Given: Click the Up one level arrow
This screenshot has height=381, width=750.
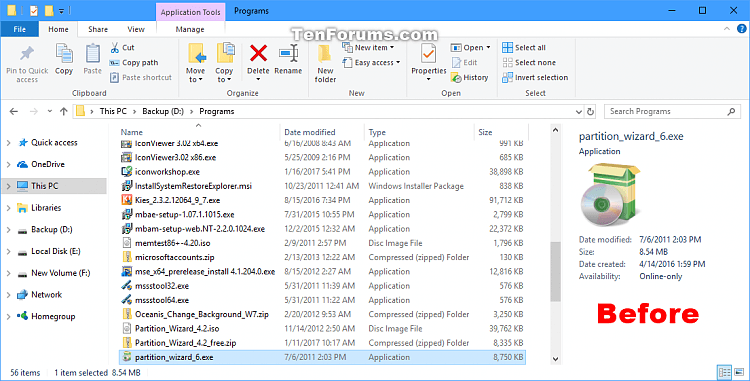Looking at the screenshot, I should point(63,111).
